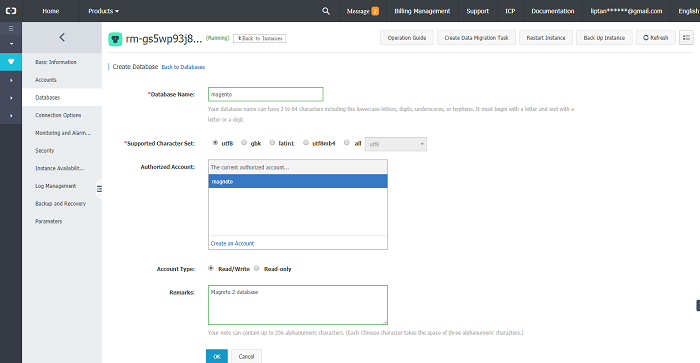Open Documentation in top navigation
This screenshot has width=700, height=363.
552,11
